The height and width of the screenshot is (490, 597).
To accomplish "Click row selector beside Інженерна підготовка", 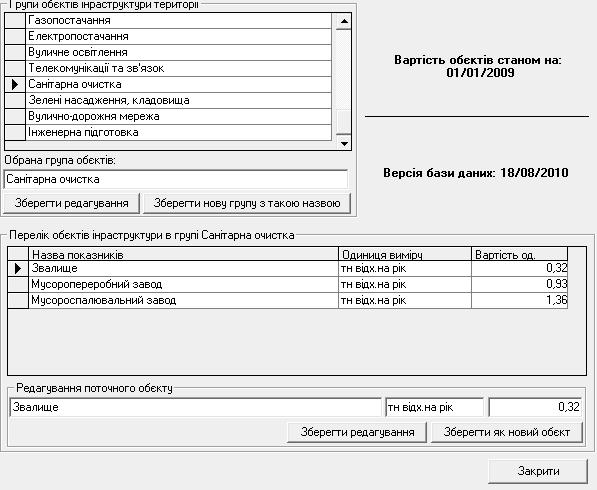I will (x=15, y=132).
